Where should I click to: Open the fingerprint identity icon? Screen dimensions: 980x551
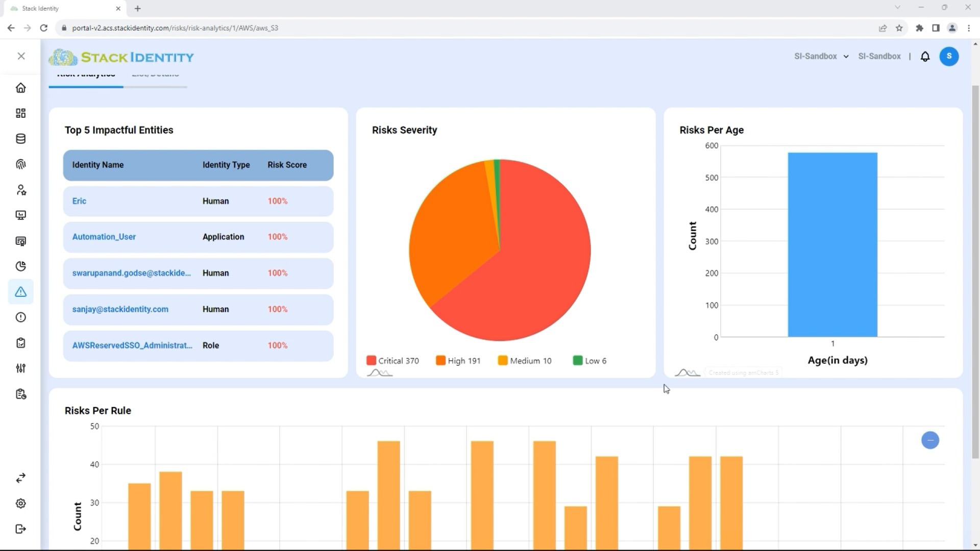21,164
